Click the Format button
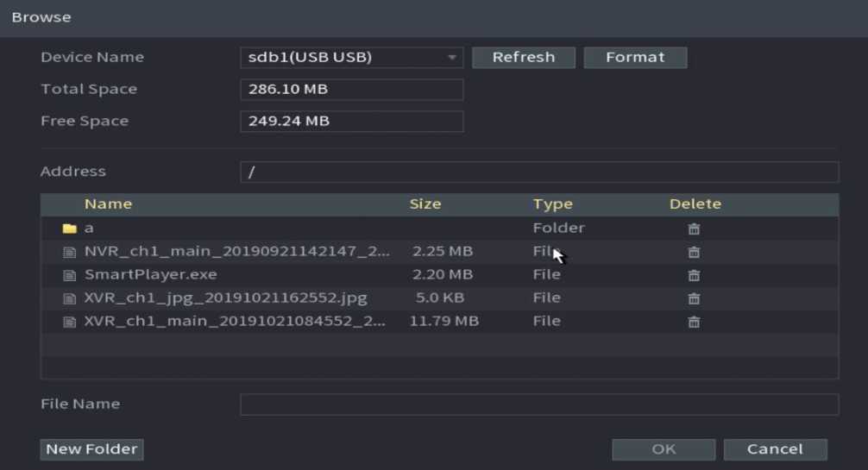868x470 pixels. [x=635, y=58]
